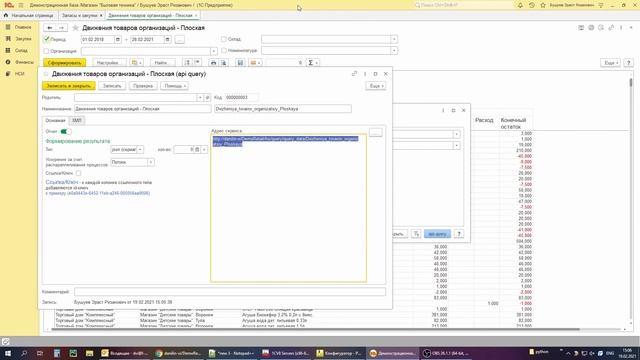Switch to Начальная страница tab
This screenshot has height=360, width=640.
pyautogui.click(x=29, y=16)
